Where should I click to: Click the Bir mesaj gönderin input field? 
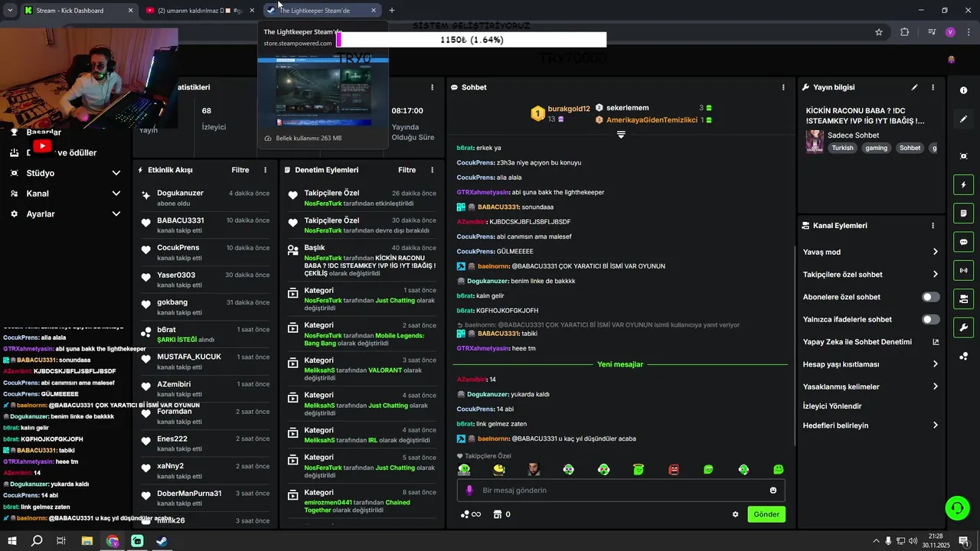[x=621, y=491]
